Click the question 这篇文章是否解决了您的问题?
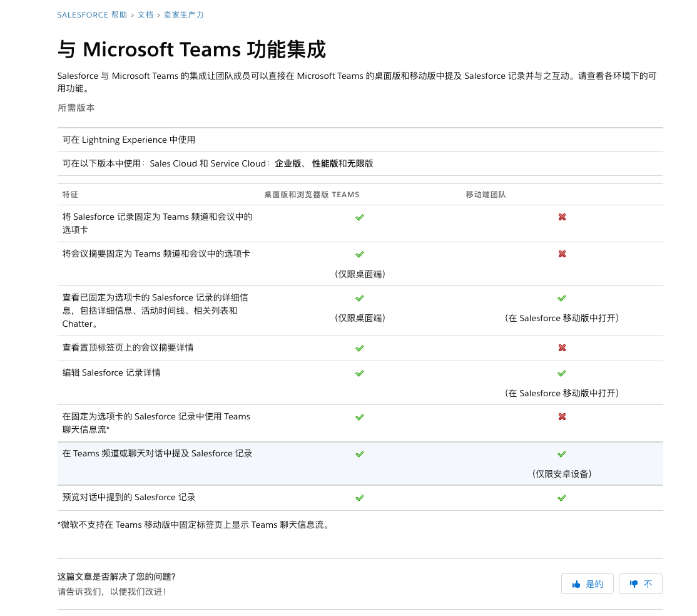Viewport: 697px width, 616px height. click(116, 577)
